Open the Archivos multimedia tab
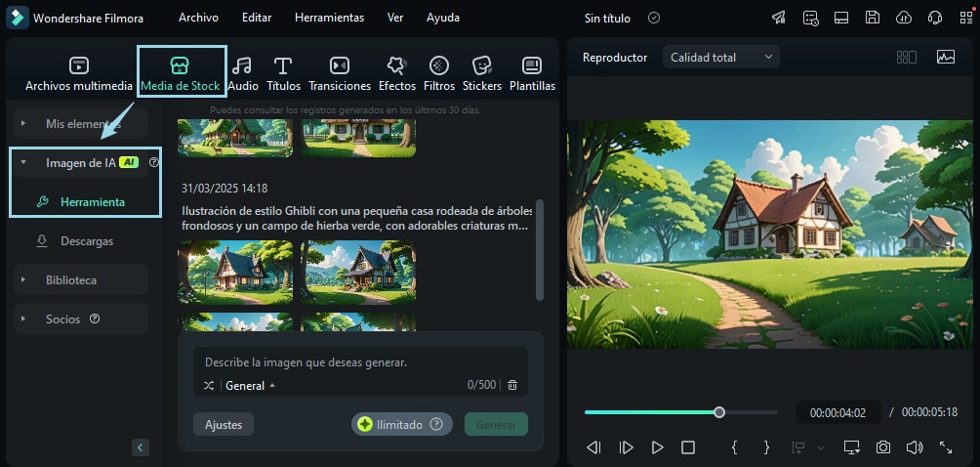Screen dimensions: 980x467 pyautogui.click(x=79, y=74)
